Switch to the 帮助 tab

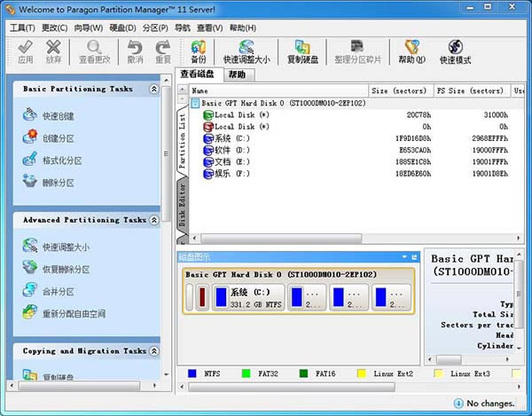coord(237,75)
